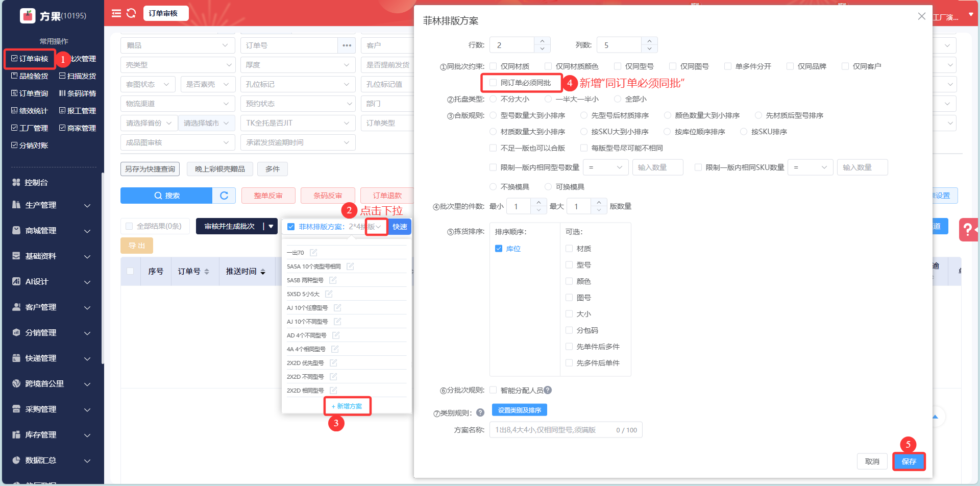Edit the AJ 10个不同型号 scheme
980x486 pixels.
tap(337, 322)
